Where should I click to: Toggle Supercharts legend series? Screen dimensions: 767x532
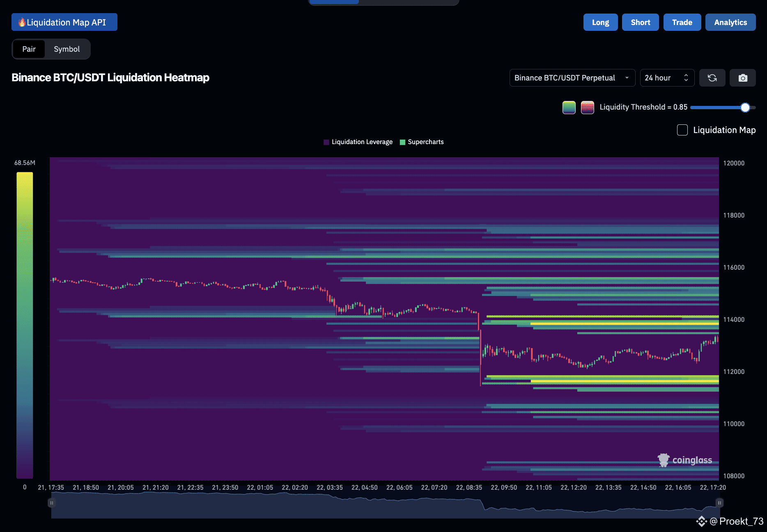(422, 142)
